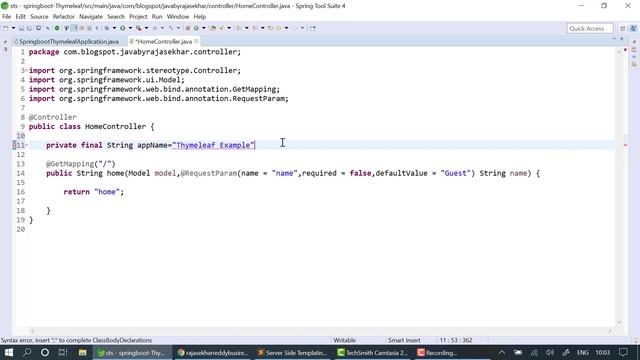Click the green New Java Class icon
The image size is (640, 360).
click(x=196, y=28)
